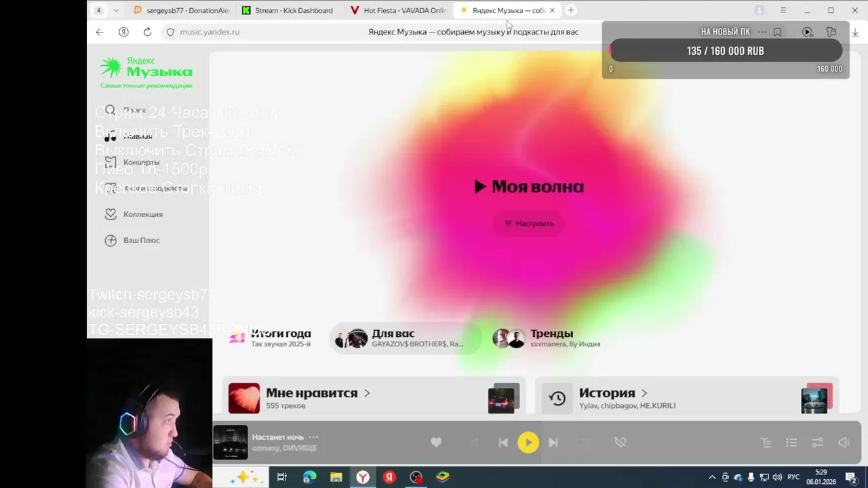Screen dimensions: 868x488
Task: Click the browser back arrow
Action: (x=100, y=32)
